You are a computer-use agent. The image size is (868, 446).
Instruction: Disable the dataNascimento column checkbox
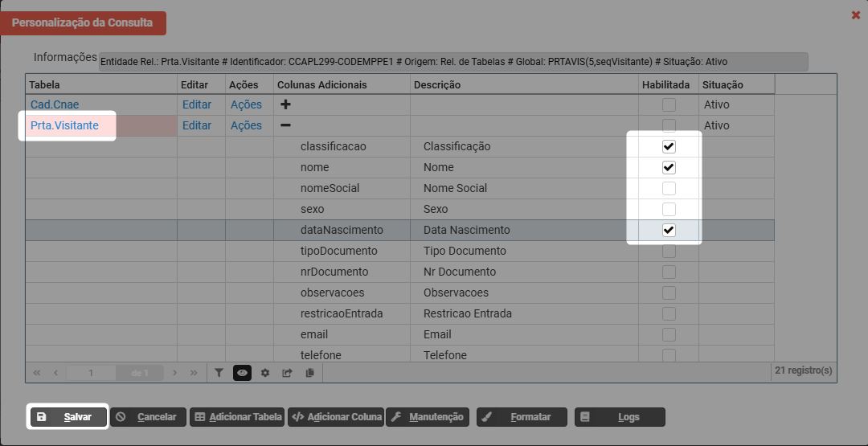669,231
